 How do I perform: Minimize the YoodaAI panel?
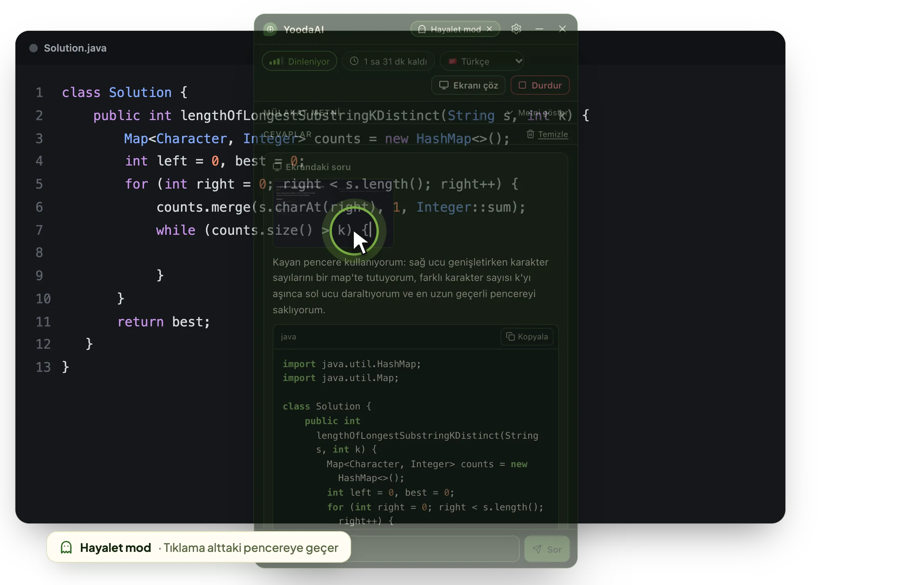pos(539,29)
